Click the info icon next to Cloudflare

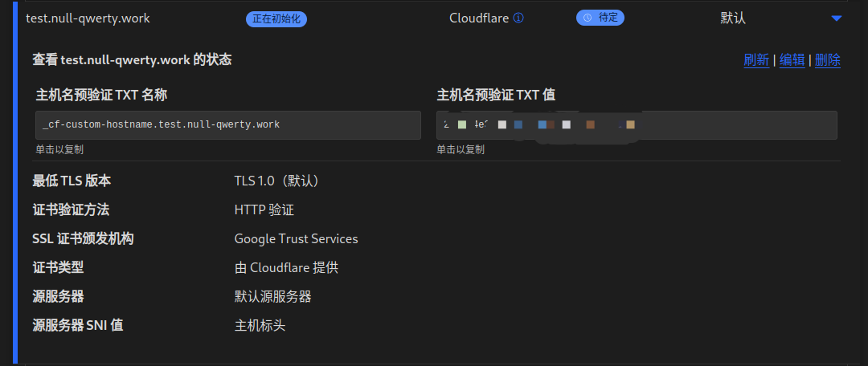[x=518, y=18]
